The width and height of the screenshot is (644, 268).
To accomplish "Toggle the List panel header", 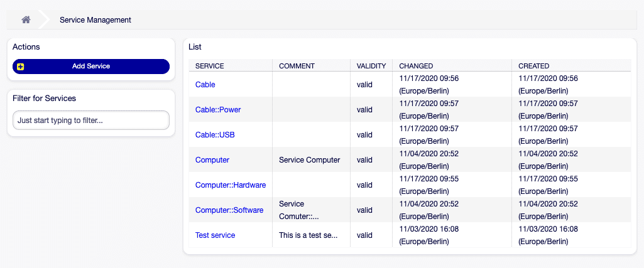I will [195, 47].
